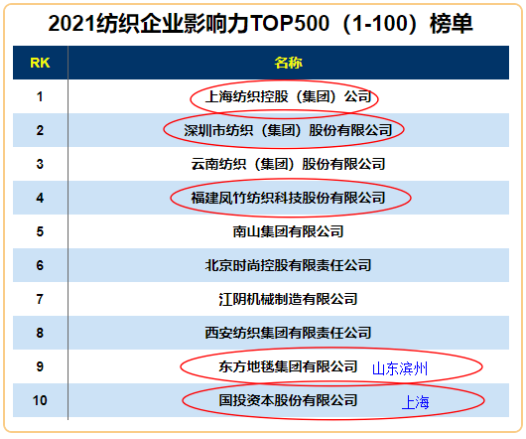Select 北京时尚控股有限责任公司 row
Image resolution: width=526 pixels, height=439 pixels.
point(261,265)
